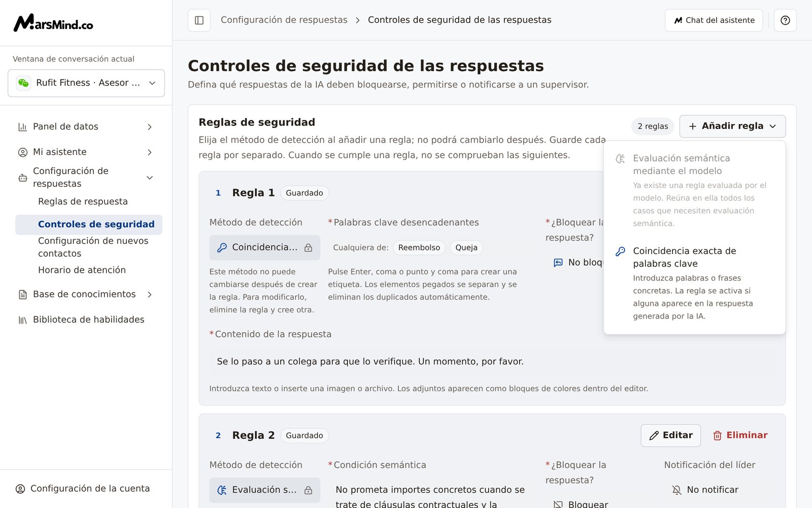Click the Base de conocimientos document icon
The height and width of the screenshot is (508, 812).
(x=23, y=295)
